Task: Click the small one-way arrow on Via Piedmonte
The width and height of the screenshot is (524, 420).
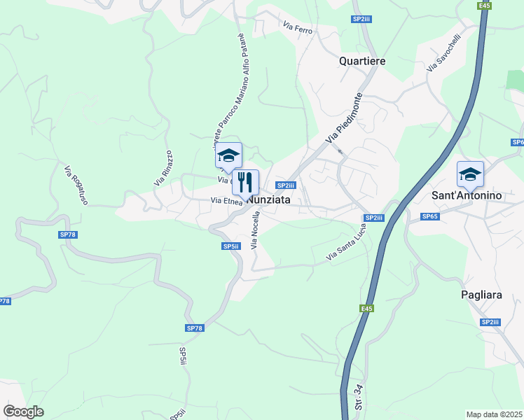Action: click(340, 152)
